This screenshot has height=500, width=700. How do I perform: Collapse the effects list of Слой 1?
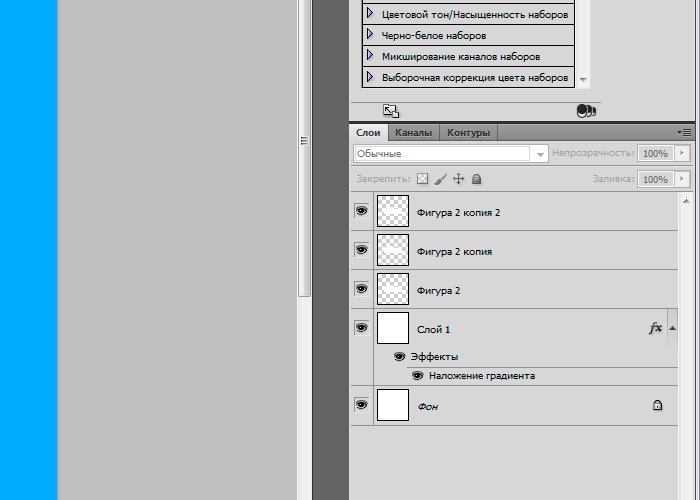point(672,328)
